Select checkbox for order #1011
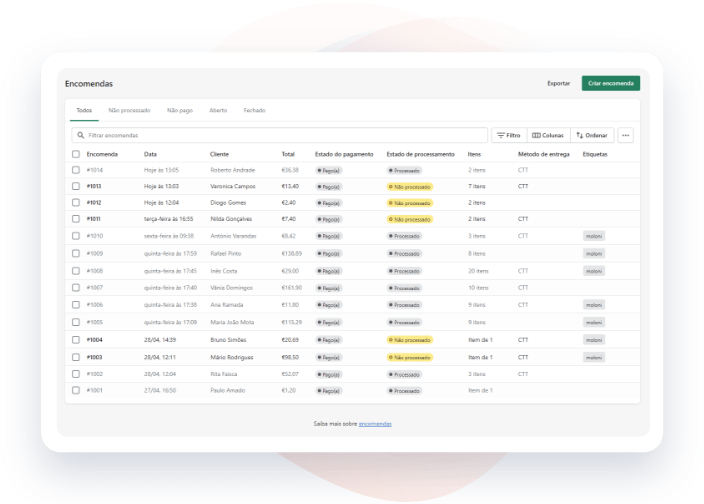 click(x=76, y=219)
